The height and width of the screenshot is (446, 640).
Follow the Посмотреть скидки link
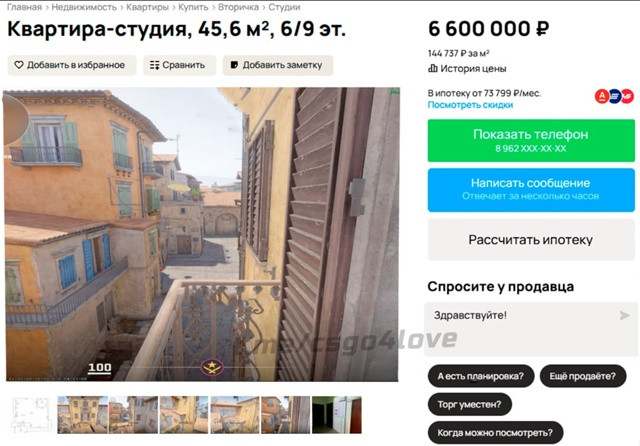tap(470, 105)
